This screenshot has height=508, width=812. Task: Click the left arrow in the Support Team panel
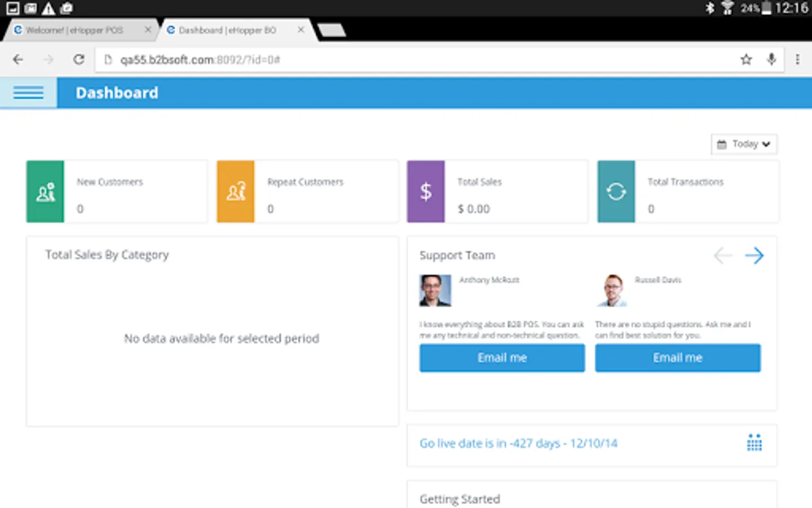coord(722,256)
